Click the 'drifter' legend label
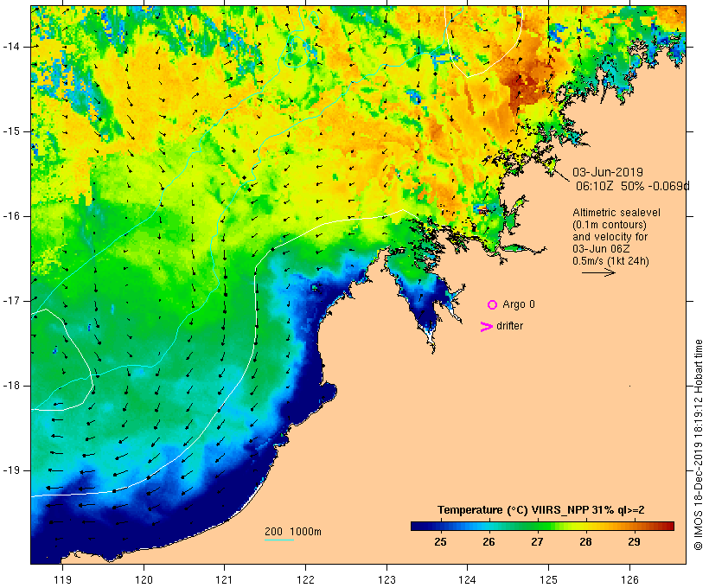The height and width of the screenshot is (588, 709). point(509,326)
